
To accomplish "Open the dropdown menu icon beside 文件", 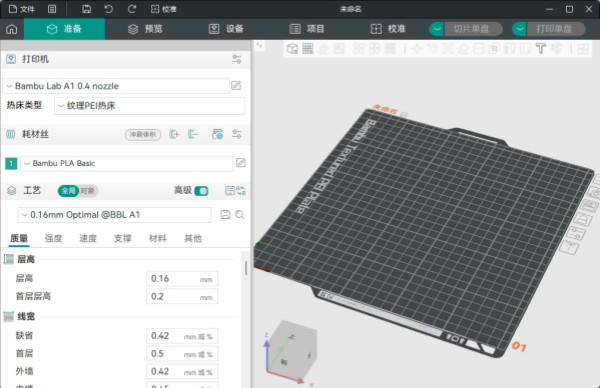I will pos(52,9).
